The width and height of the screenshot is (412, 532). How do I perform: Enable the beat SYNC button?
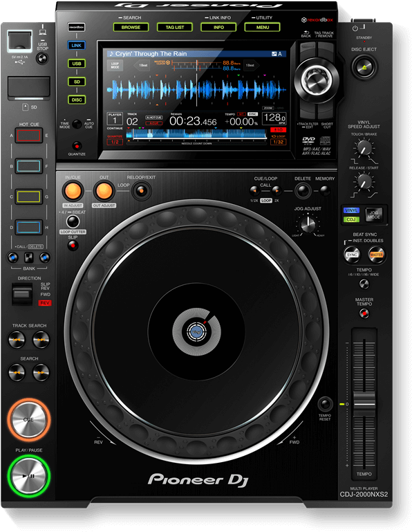(352, 255)
